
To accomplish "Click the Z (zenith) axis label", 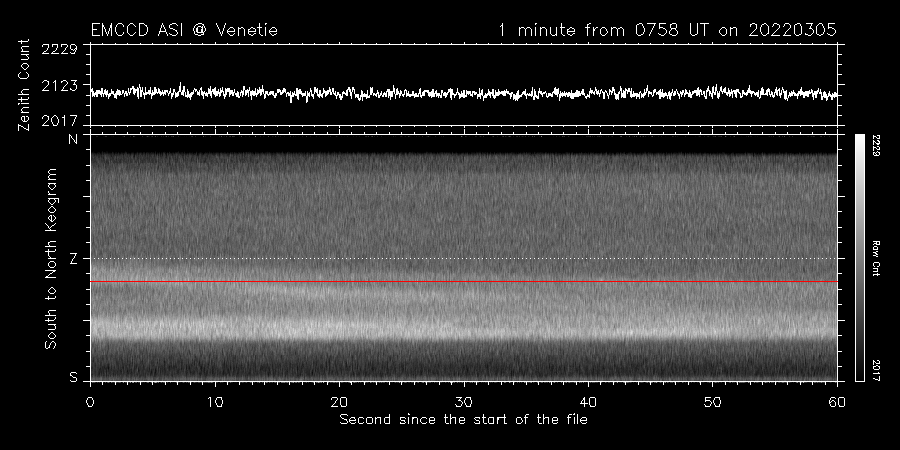I will coord(73,259).
